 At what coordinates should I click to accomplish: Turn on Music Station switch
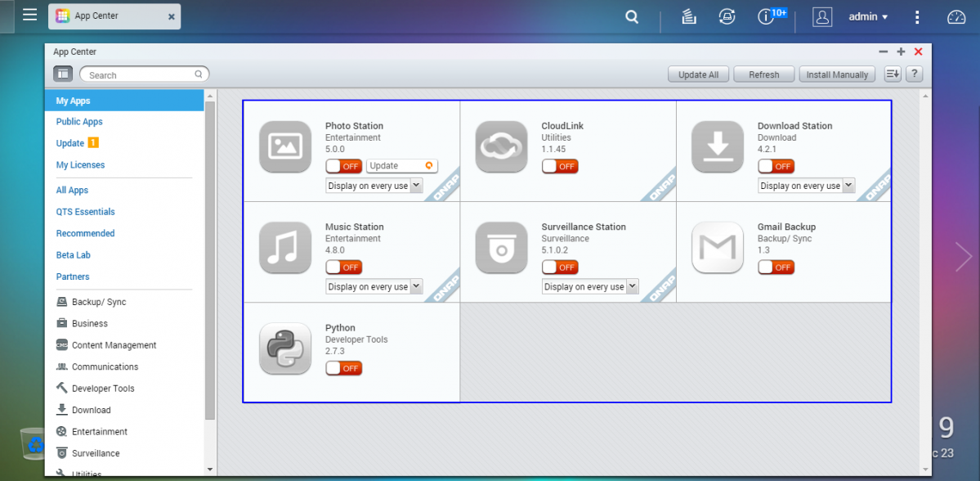click(x=344, y=267)
